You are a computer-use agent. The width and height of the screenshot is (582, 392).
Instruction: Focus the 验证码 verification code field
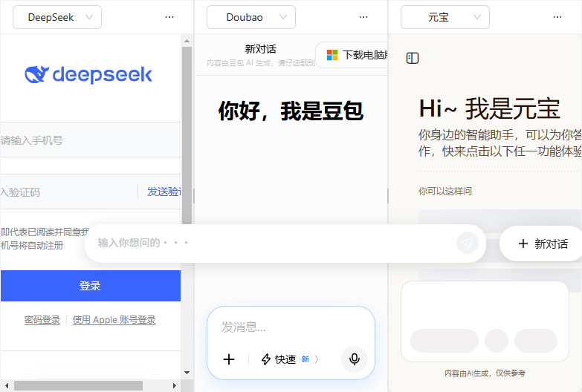[68, 192]
